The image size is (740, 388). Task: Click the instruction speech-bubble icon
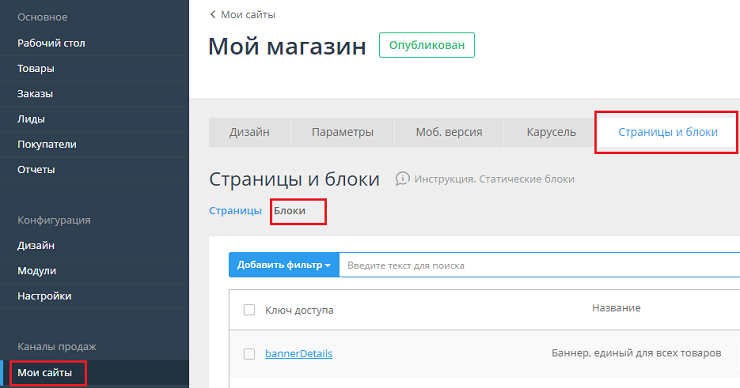click(x=402, y=179)
